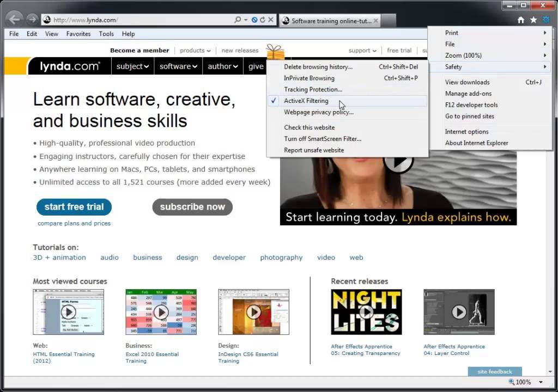Screen dimensions: 558x392
Task: Select the Software training online tab
Action: 331,21
